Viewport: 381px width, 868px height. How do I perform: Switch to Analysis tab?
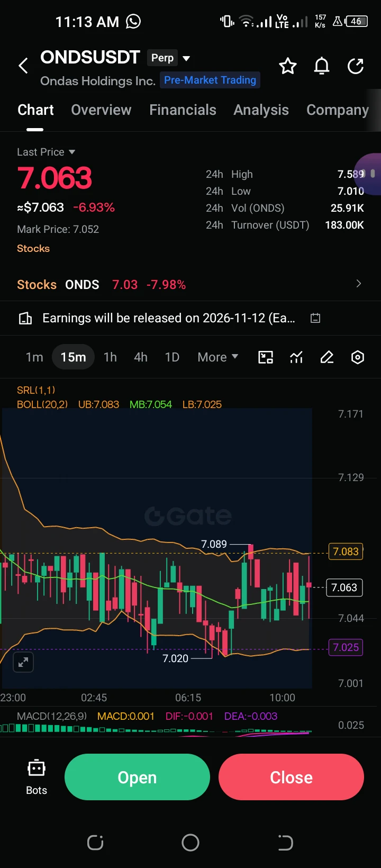pos(261,110)
